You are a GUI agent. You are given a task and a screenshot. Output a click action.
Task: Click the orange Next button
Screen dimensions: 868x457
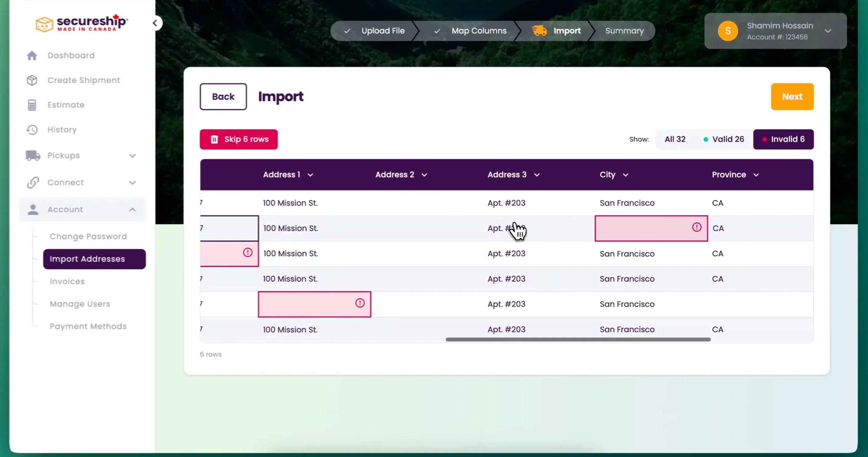(792, 97)
